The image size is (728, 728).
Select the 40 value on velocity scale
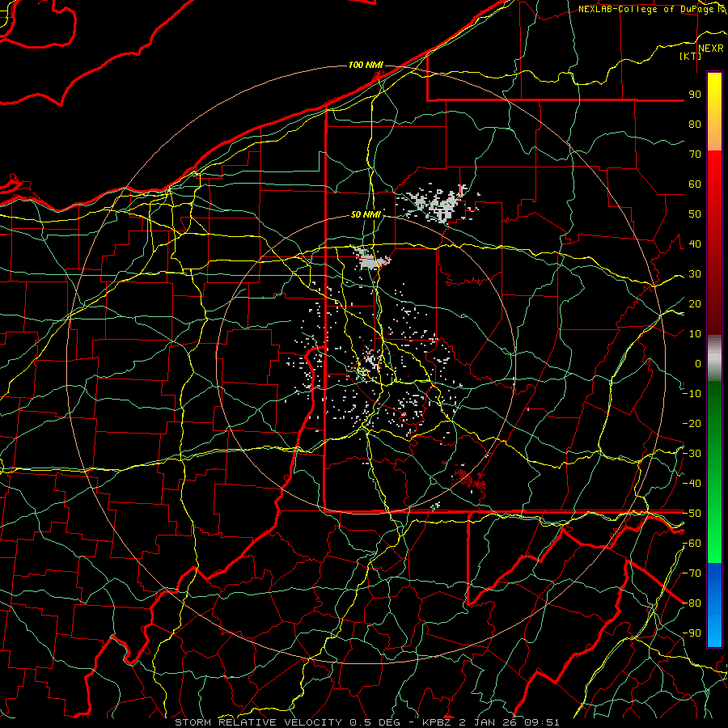695,243
